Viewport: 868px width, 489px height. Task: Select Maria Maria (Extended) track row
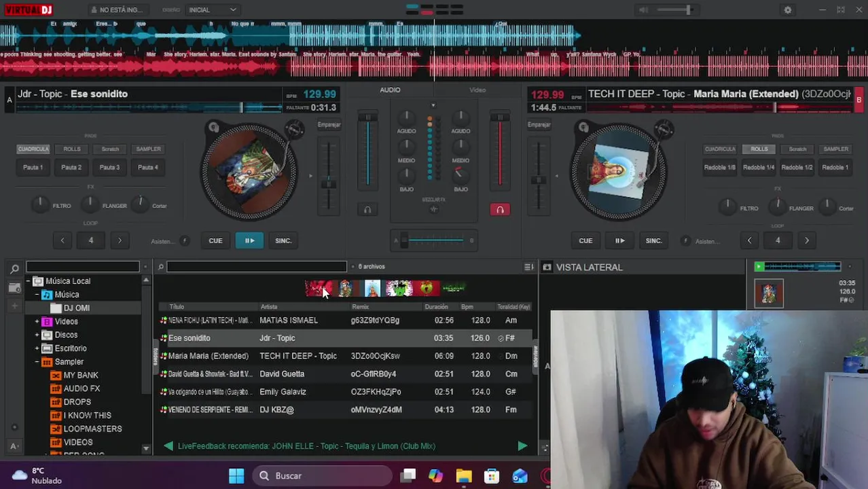click(x=345, y=356)
